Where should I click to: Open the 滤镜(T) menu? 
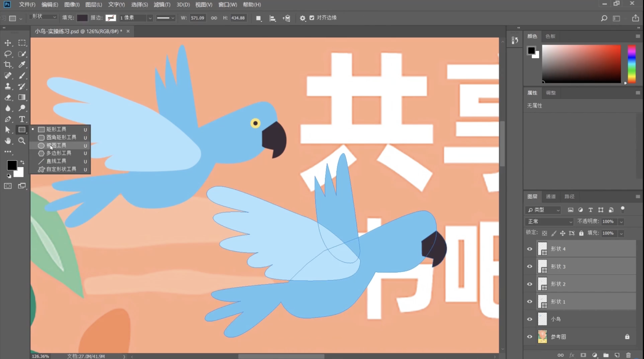pyautogui.click(x=162, y=4)
